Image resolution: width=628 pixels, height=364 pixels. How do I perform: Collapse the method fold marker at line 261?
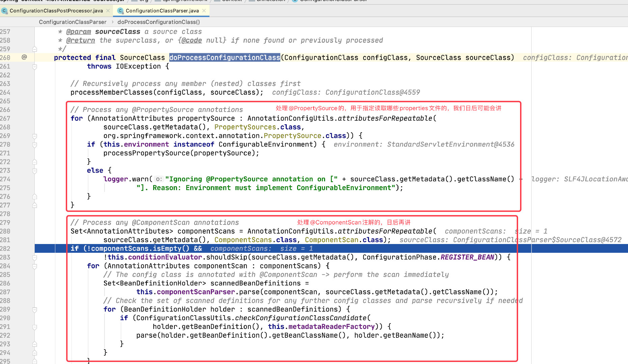pyautogui.click(x=34, y=67)
